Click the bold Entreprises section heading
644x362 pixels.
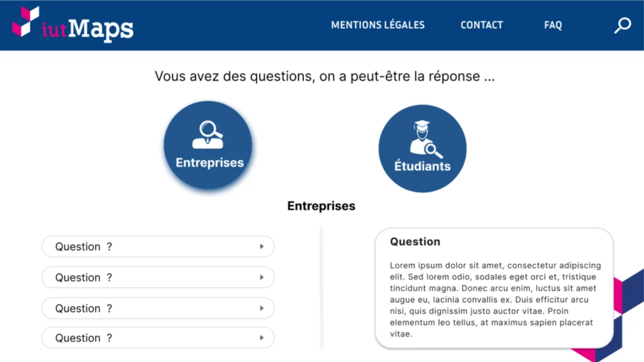[x=321, y=206]
